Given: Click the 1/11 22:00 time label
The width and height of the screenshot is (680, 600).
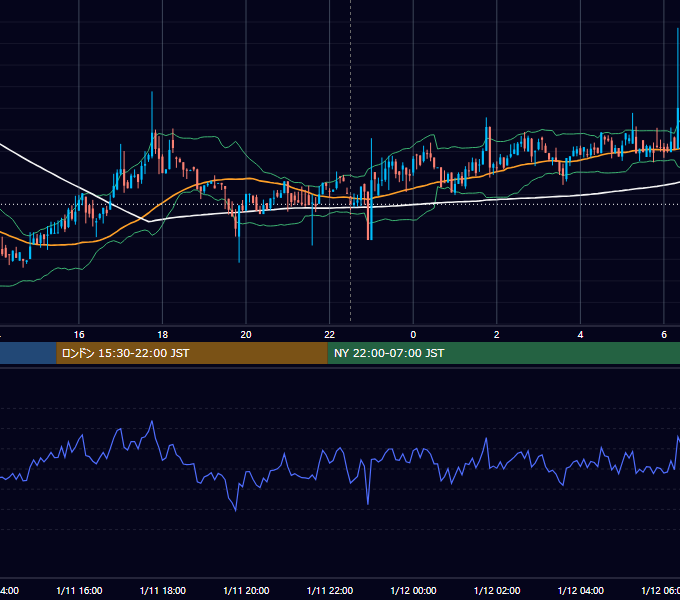Looking at the screenshot, I should (330, 590).
